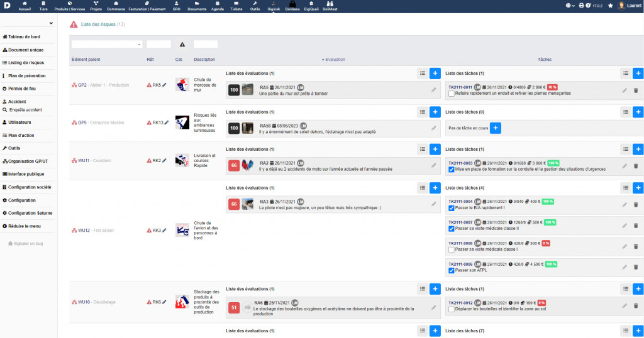Screen dimensions: 644x338
Task: Open the bookmarks star icon in top bar
Action: click(610, 6)
